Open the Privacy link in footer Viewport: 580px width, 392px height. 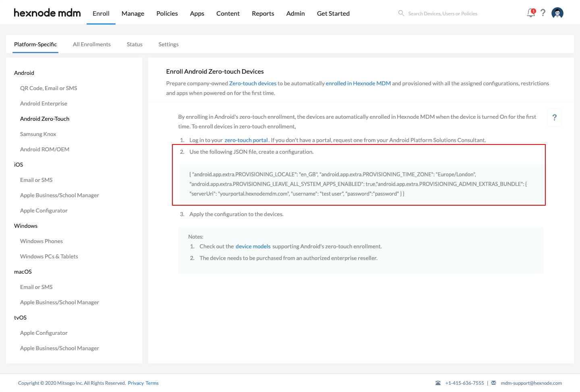point(136,383)
